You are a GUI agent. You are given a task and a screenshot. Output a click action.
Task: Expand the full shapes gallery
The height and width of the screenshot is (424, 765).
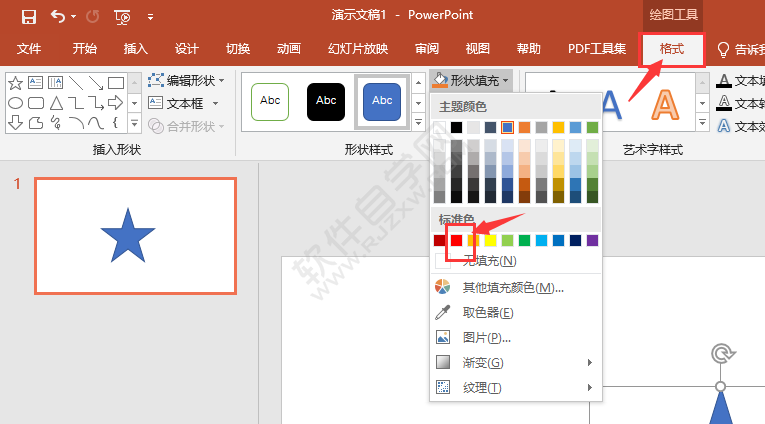coord(135,123)
